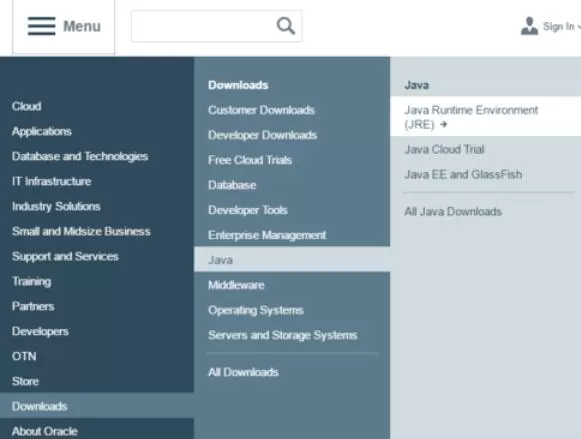Select Training in the main menu
Viewport: 581px width, 439px height.
coord(31,282)
